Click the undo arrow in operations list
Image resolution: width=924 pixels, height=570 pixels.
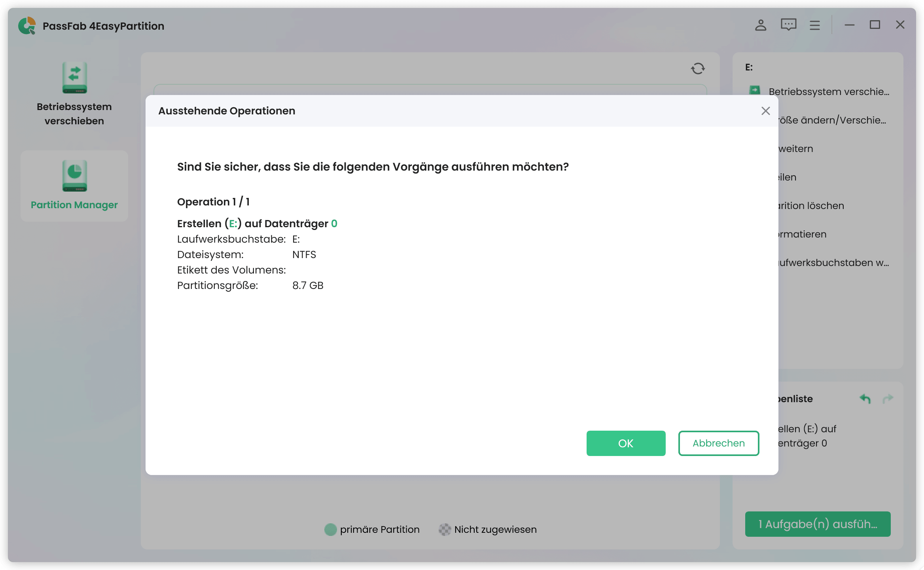coord(865,399)
